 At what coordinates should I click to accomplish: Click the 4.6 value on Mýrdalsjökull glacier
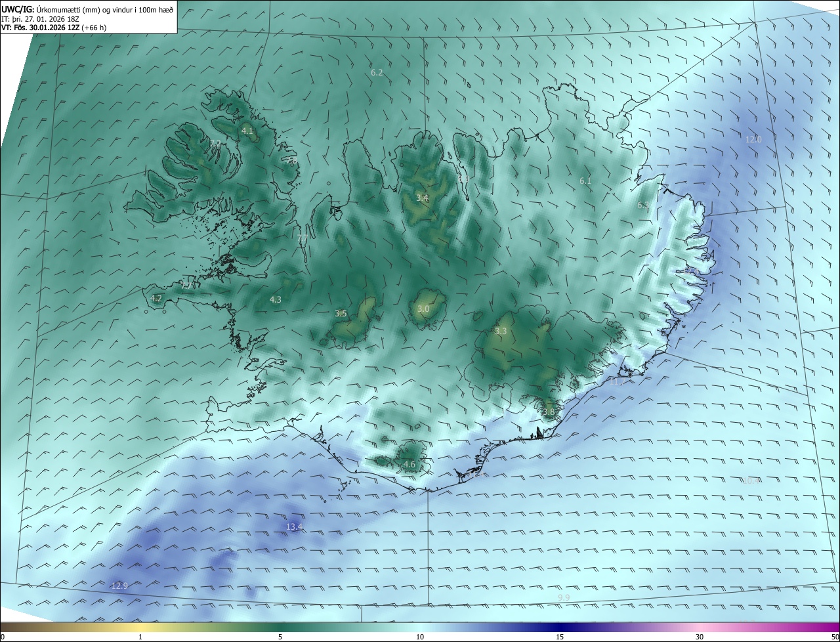coord(409,464)
